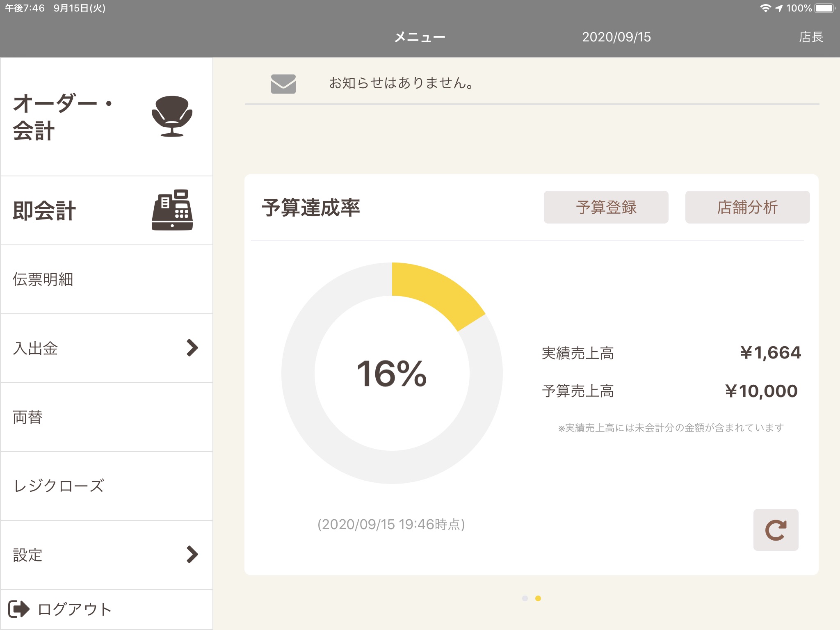The image size is (840, 630).
Task: Tap the 即会計 label
Action: point(44,211)
